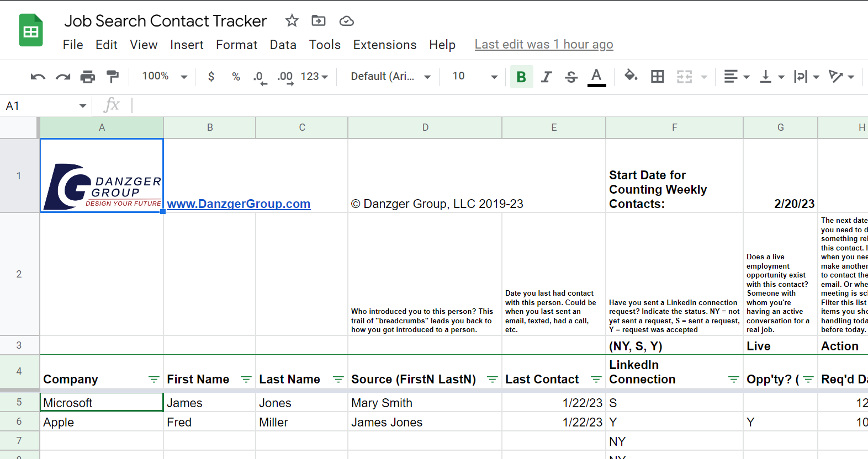Toggle Italic formatting
Screen dimensions: 868x459
pyautogui.click(x=546, y=77)
